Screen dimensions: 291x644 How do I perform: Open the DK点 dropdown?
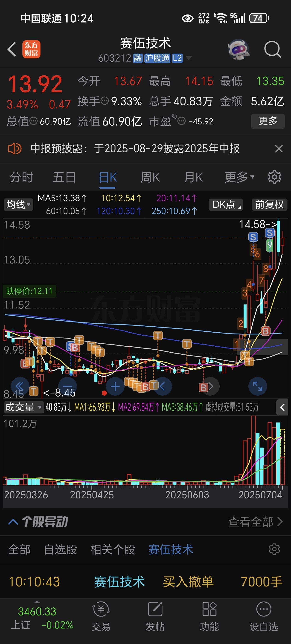[x=226, y=204]
